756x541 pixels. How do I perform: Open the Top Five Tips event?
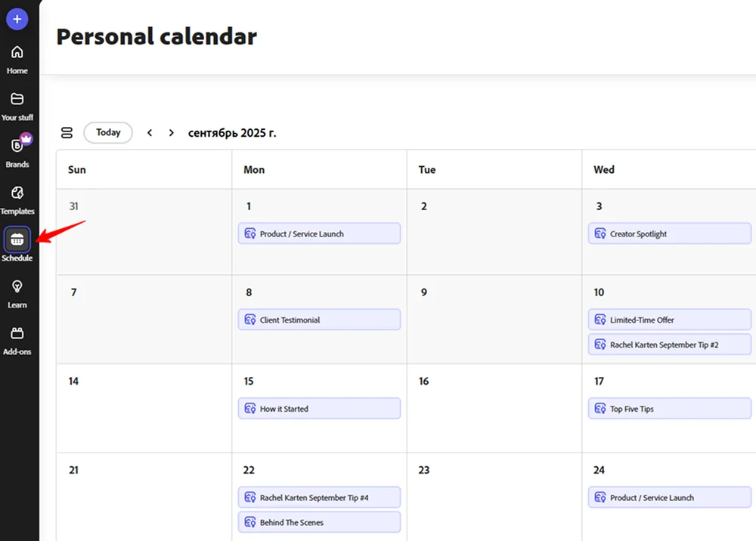(669, 409)
